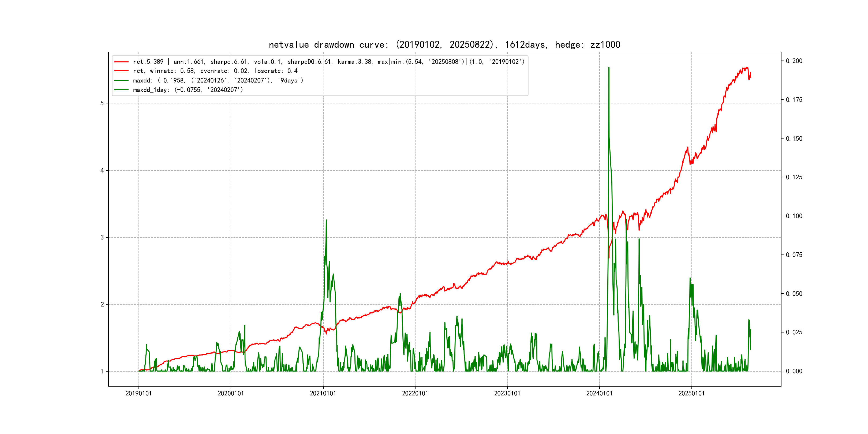Click the left axis tick label 5
The height and width of the screenshot is (434, 868).
[x=102, y=103]
